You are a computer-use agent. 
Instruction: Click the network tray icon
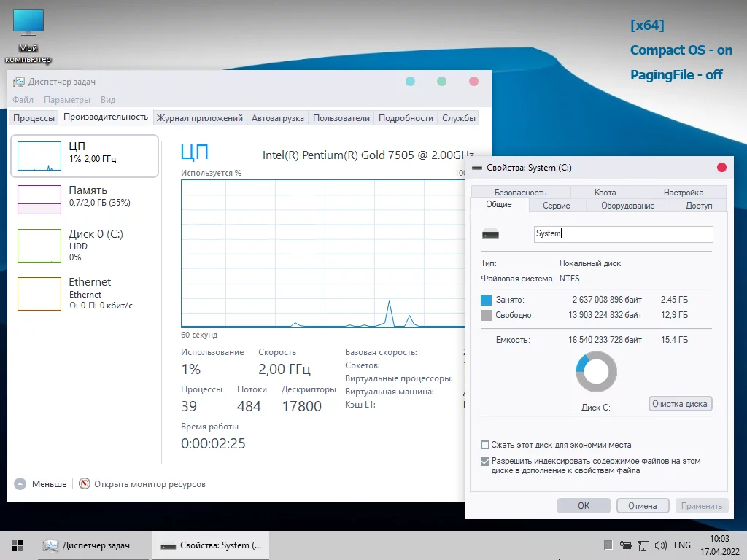[643, 545]
